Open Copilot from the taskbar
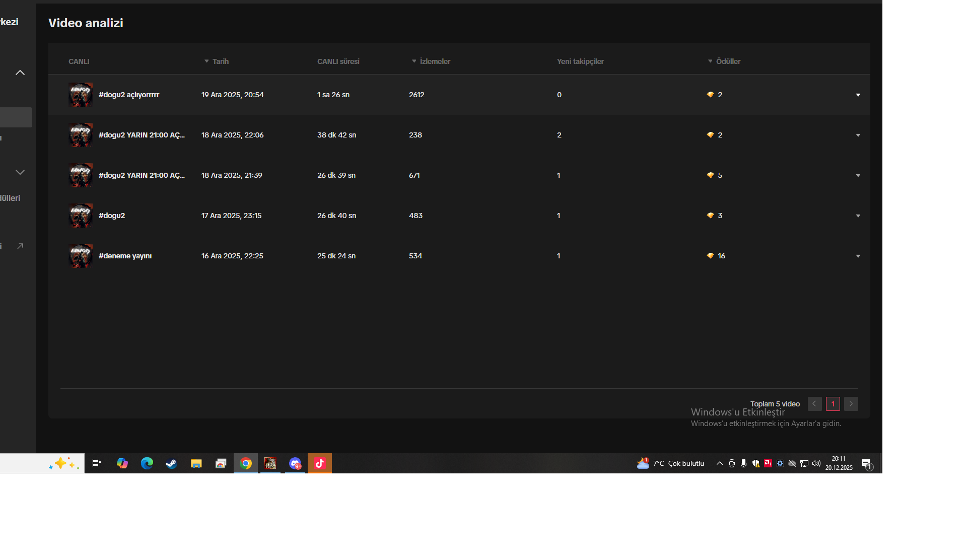967x560 pixels. (122, 463)
